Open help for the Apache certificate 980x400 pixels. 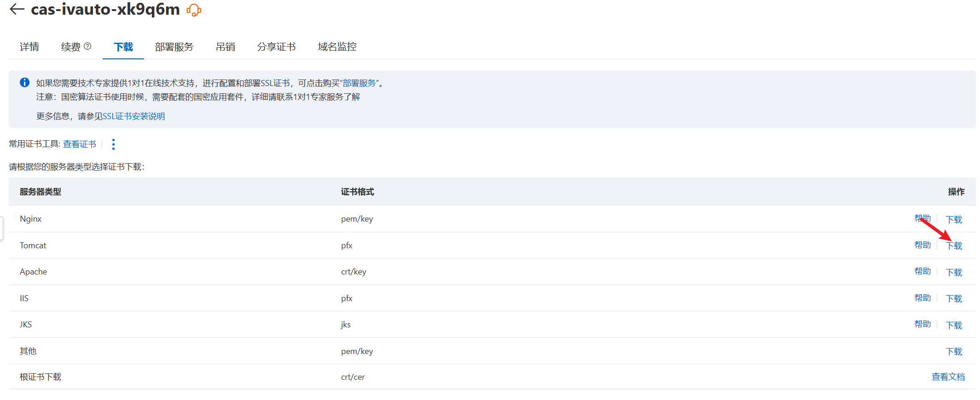click(922, 272)
